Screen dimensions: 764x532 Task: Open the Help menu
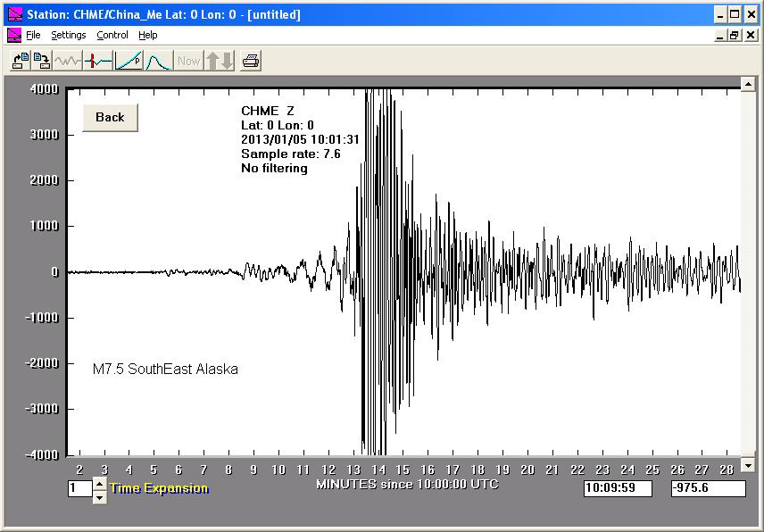click(x=148, y=35)
